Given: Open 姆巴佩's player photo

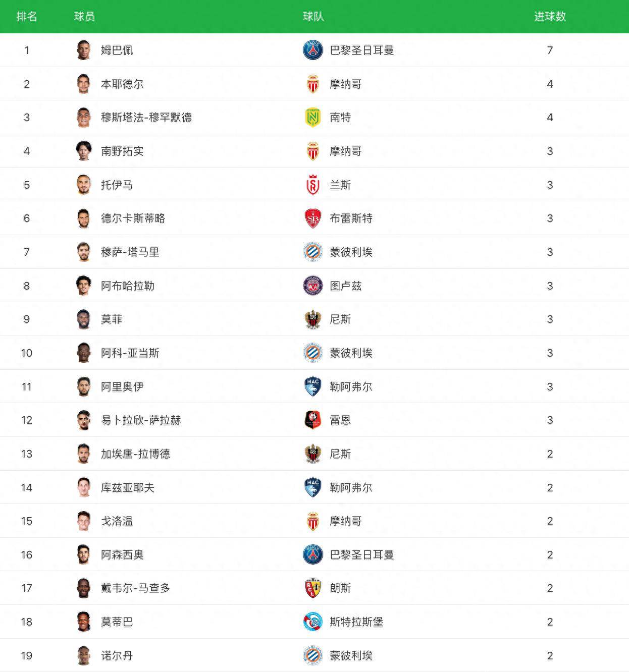Looking at the screenshot, I should click(x=84, y=50).
